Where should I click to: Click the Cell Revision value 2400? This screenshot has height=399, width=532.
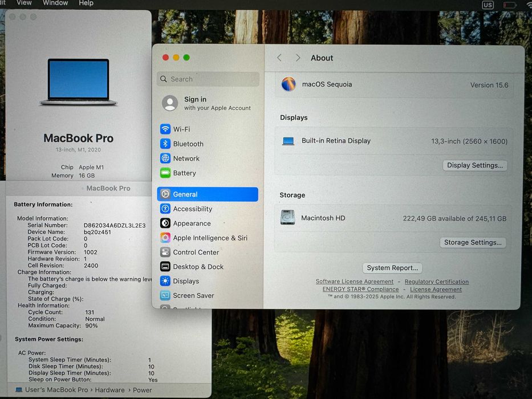click(91, 266)
